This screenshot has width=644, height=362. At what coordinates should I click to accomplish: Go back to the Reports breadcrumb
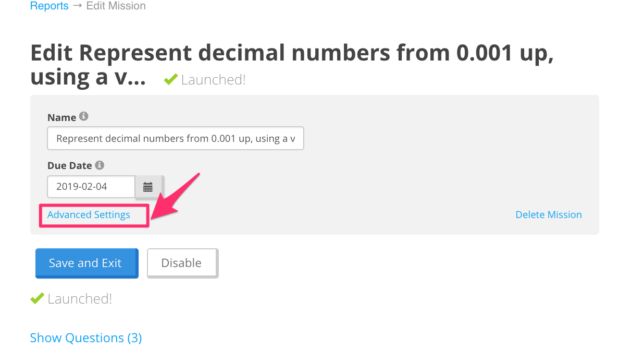49,6
